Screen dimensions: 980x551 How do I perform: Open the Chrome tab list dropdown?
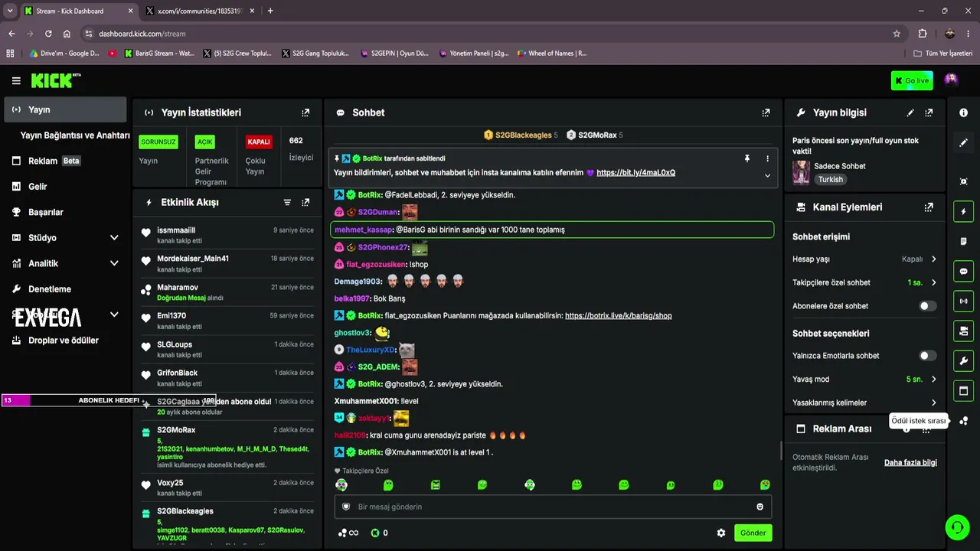10,11
